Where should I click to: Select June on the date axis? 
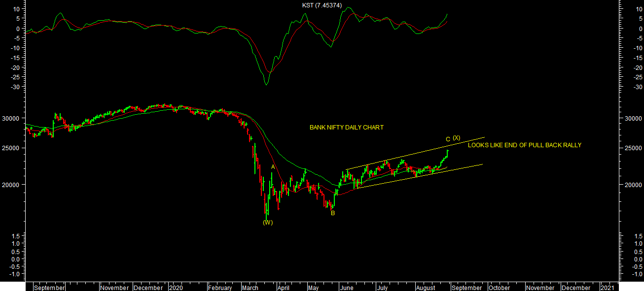tap(347, 288)
